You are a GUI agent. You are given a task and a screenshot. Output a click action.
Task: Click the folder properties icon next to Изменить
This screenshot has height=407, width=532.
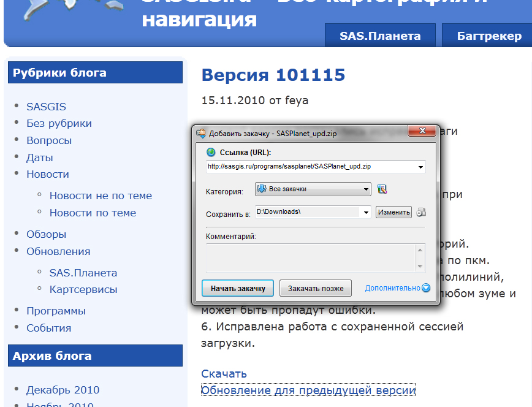point(421,212)
